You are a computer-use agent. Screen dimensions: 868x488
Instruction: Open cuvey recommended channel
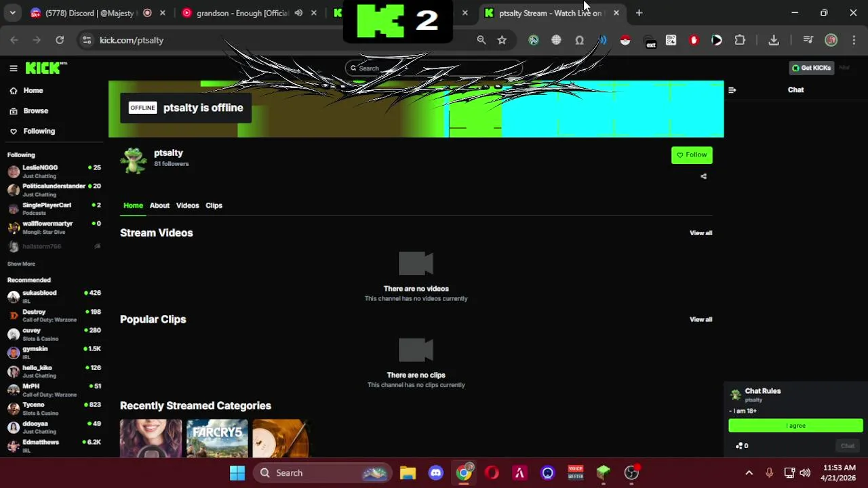pyautogui.click(x=54, y=334)
